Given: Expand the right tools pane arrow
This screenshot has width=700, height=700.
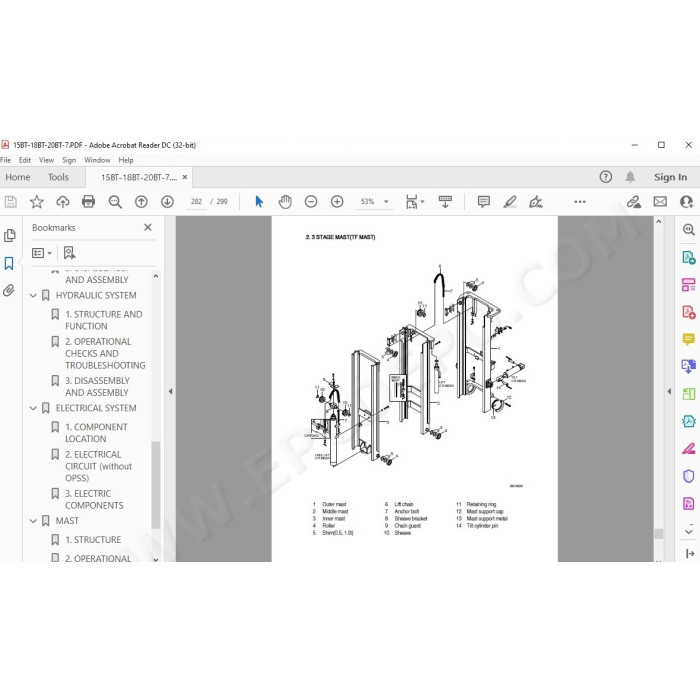Looking at the screenshot, I should [669, 391].
